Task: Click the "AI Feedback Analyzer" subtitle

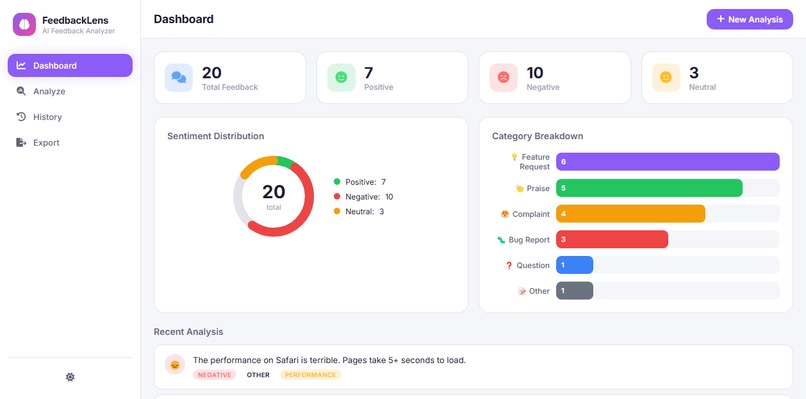Action: click(79, 31)
